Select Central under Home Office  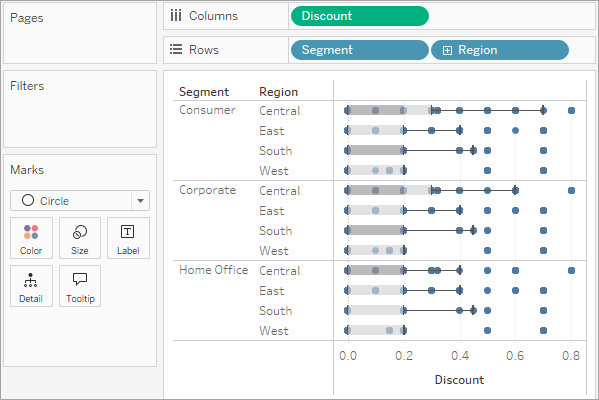pyautogui.click(x=280, y=270)
